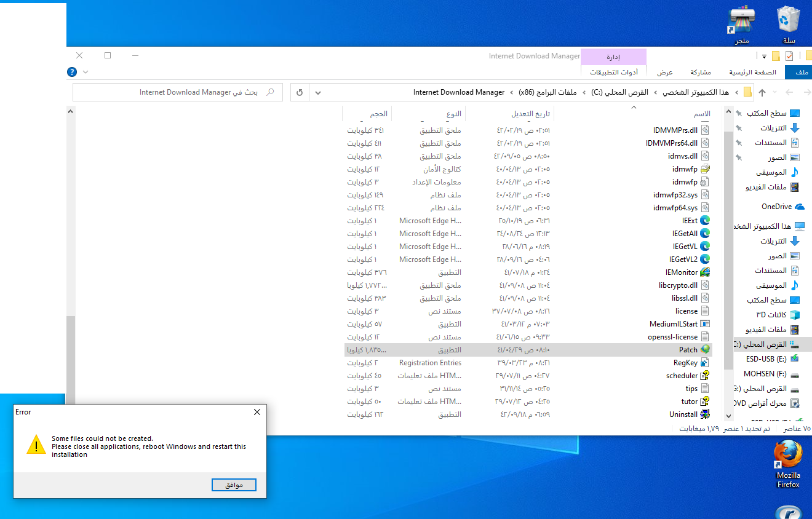812x519 pixels.
Task: Open the متجر desktop shortcut
Action: 741,25
